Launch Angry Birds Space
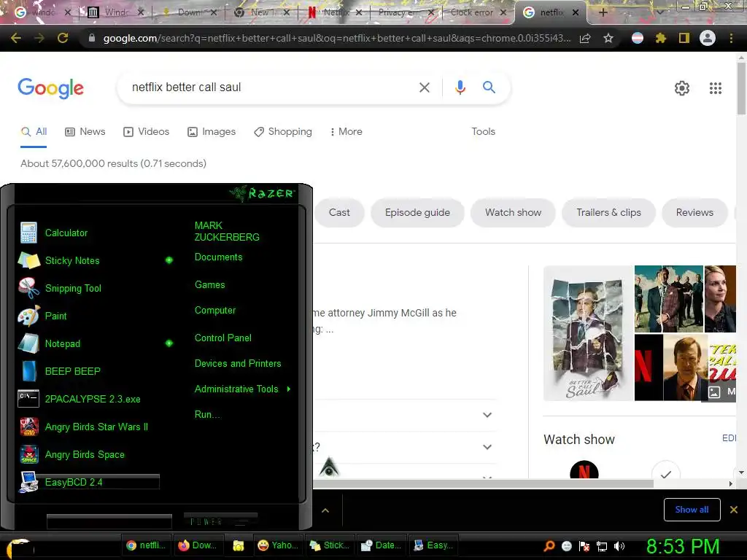The image size is (747, 560). [85, 454]
